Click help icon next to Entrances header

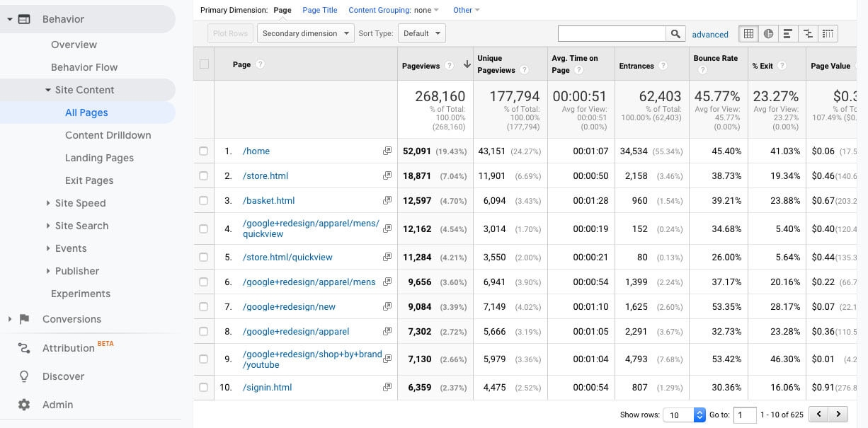click(663, 66)
